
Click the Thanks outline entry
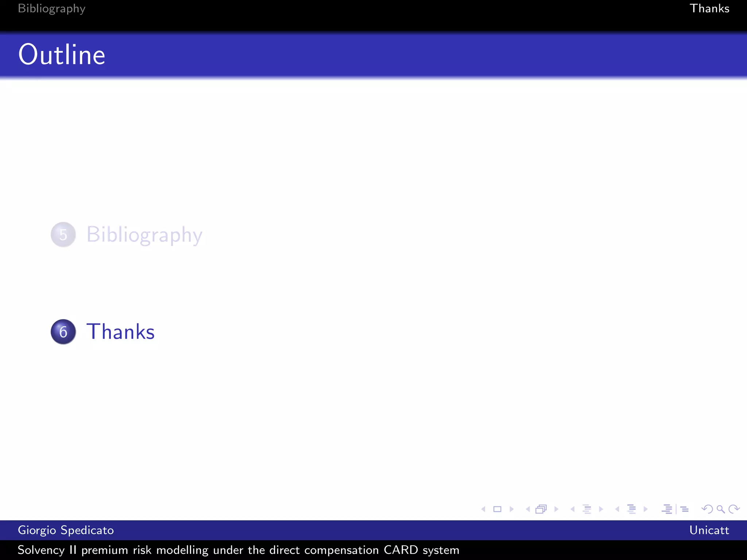click(x=120, y=332)
